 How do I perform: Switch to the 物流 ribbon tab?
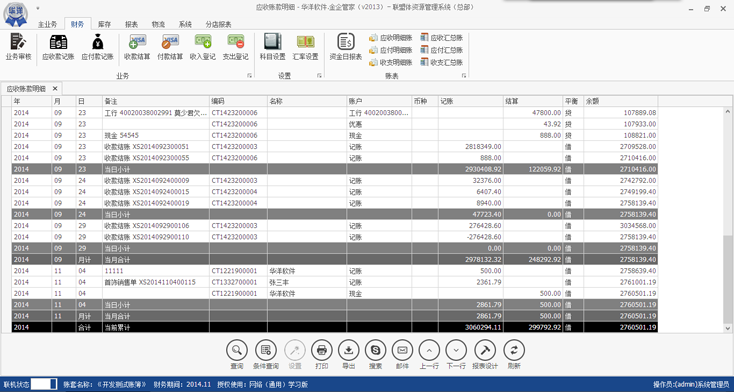(158, 24)
